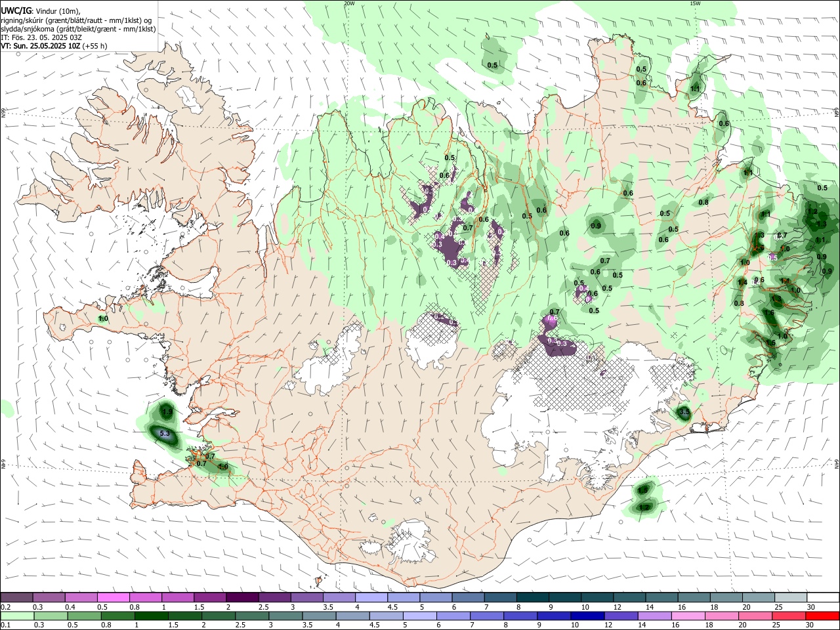Click the 20W longitude label at the top

[x=349, y=3]
